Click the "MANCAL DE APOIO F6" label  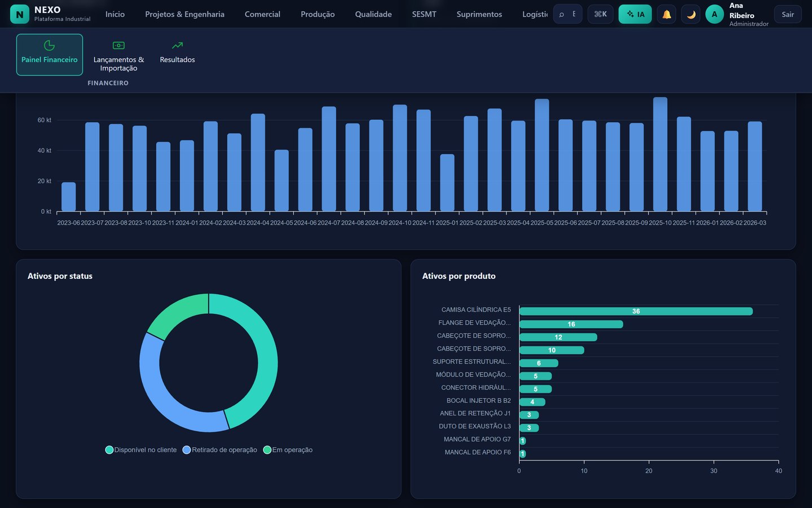point(478,452)
